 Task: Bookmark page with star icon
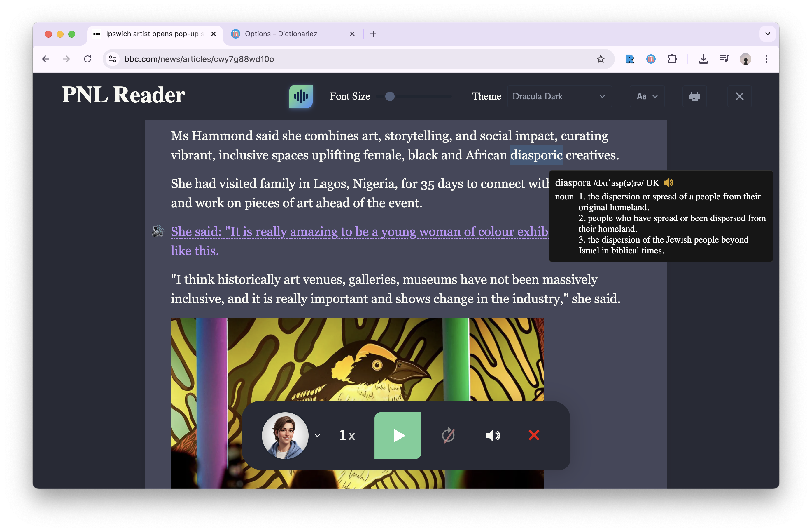pyautogui.click(x=601, y=59)
